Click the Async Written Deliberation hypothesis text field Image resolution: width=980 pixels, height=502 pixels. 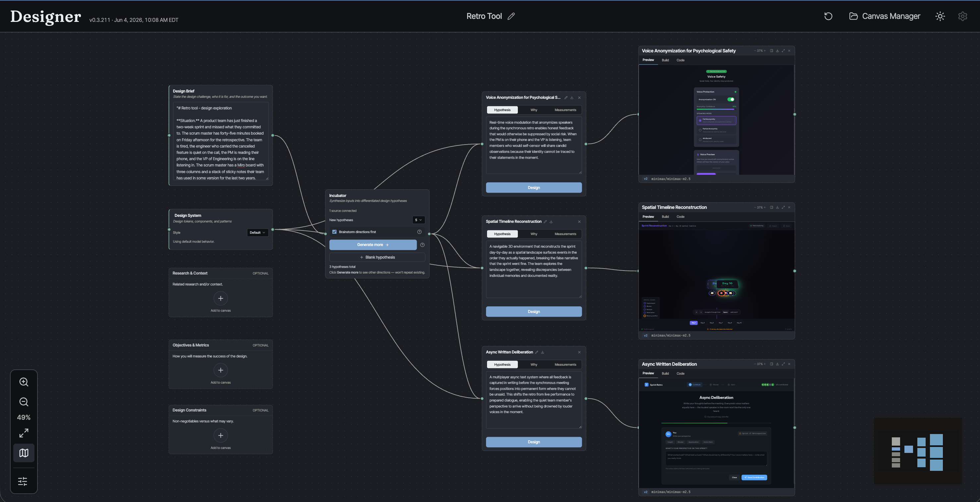coord(534,400)
